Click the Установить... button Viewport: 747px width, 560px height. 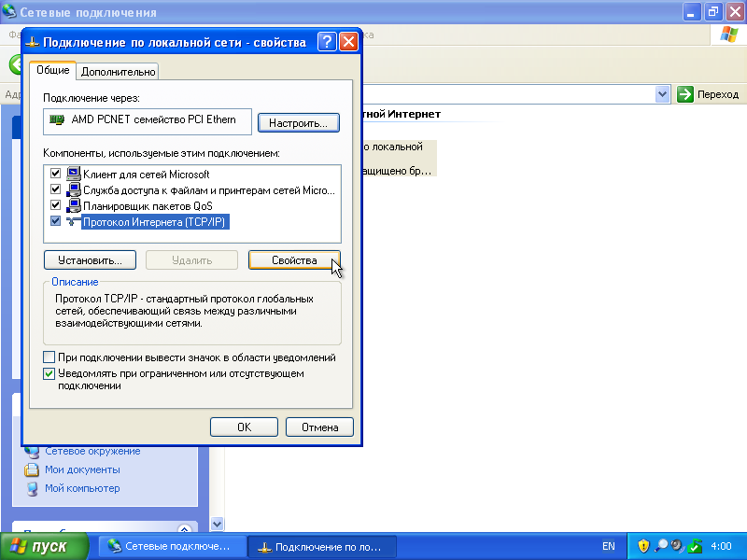[90, 260]
